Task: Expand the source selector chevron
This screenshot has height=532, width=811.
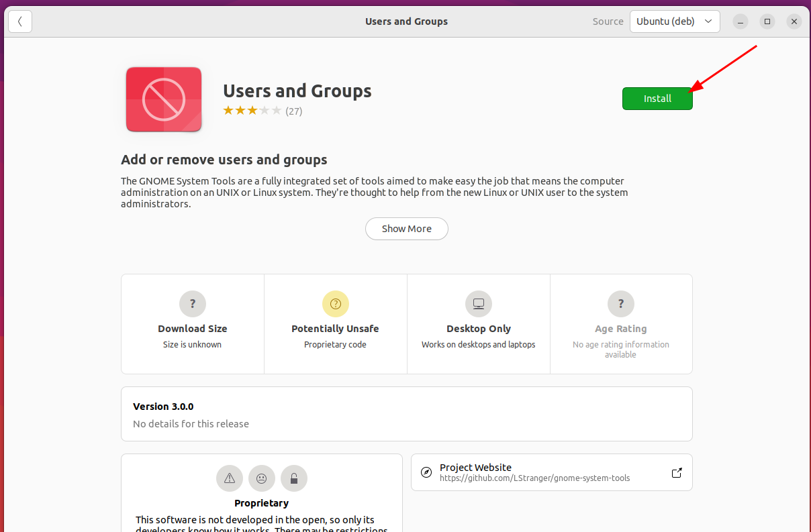Action: (x=708, y=21)
